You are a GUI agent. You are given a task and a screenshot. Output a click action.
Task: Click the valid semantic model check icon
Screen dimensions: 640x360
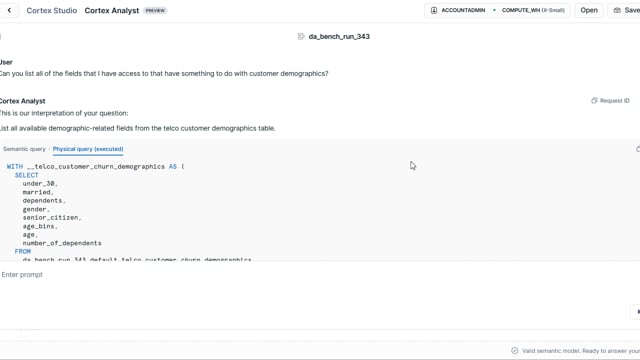514,351
